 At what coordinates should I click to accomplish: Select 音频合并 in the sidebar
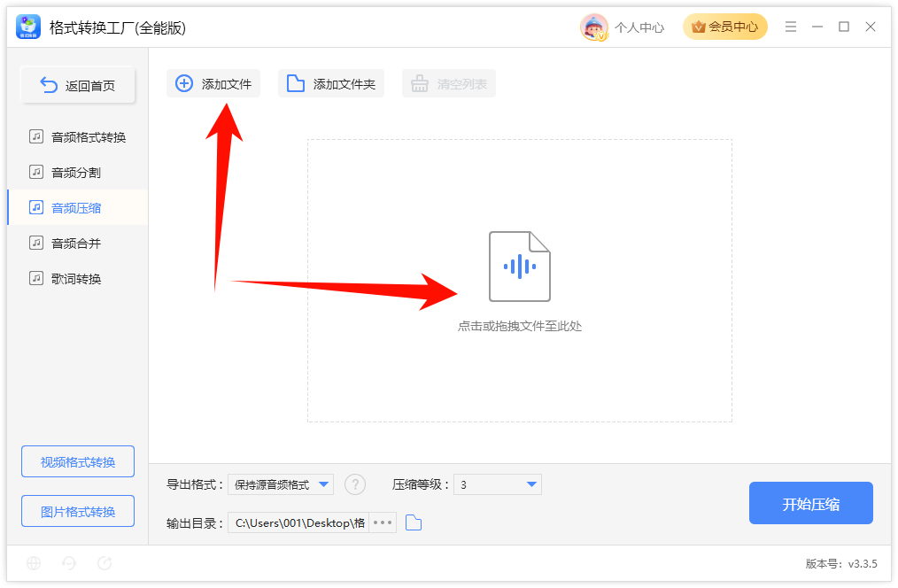pyautogui.click(x=78, y=244)
